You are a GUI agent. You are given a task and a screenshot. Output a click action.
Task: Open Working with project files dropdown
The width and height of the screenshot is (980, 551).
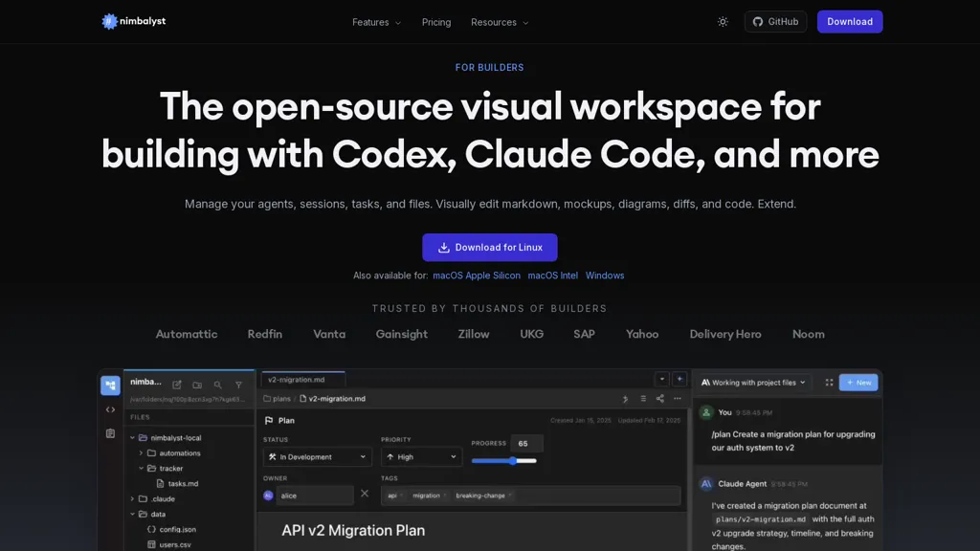point(754,383)
